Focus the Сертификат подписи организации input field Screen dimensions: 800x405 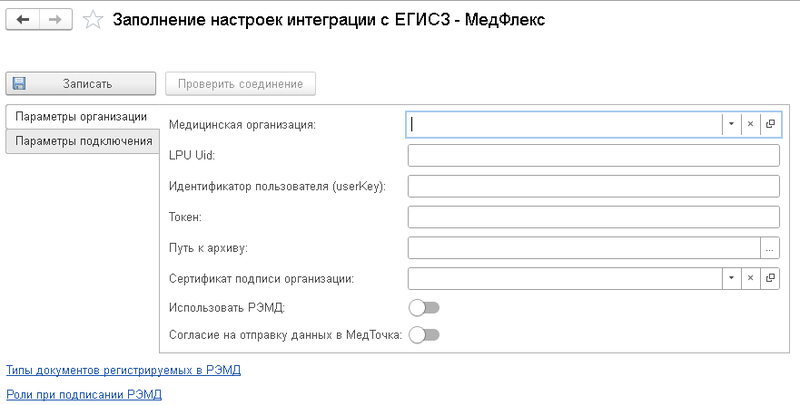(x=564, y=279)
